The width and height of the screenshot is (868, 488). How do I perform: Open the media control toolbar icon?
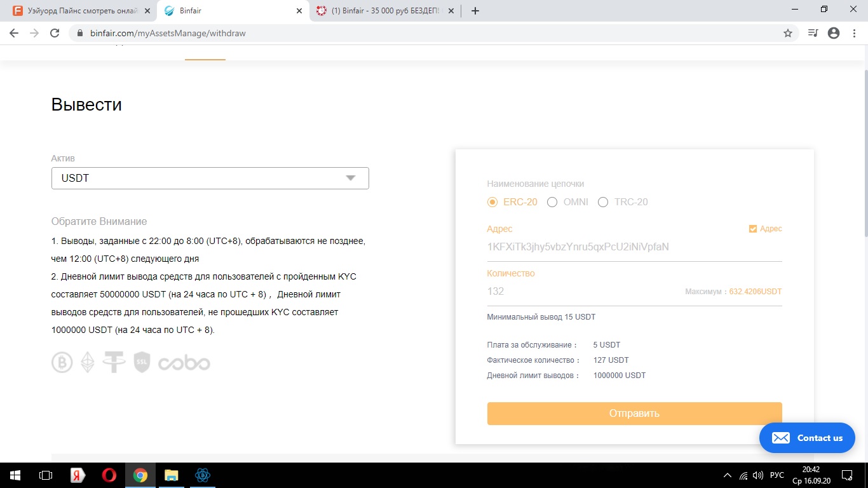[x=813, y=33]
